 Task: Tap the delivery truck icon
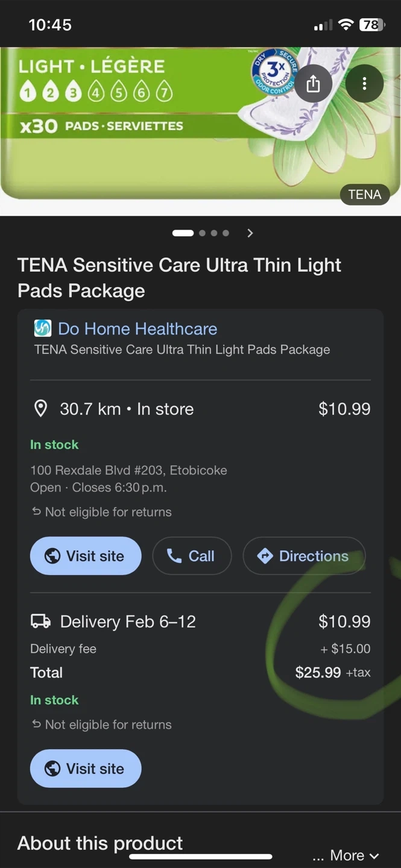[40, 621]
